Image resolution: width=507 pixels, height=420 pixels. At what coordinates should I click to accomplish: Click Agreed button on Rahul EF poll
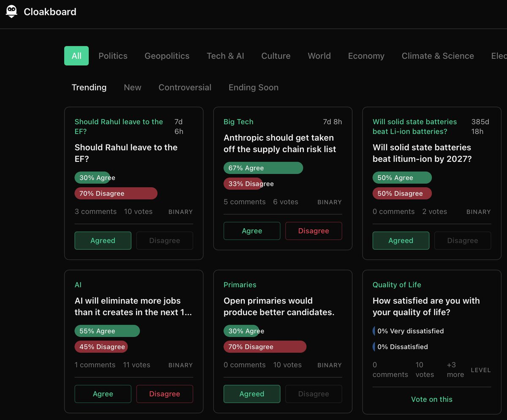(x=103, y=240)
